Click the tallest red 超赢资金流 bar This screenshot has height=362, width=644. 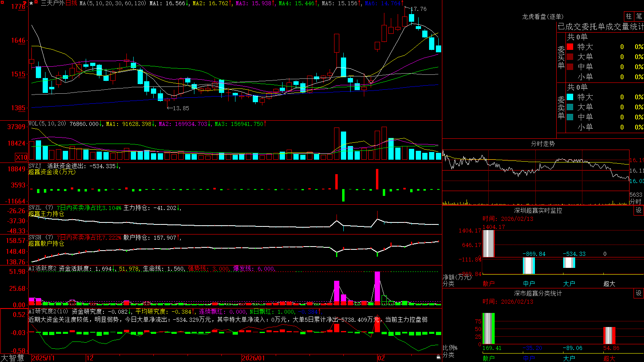click(x=377, y=179)
